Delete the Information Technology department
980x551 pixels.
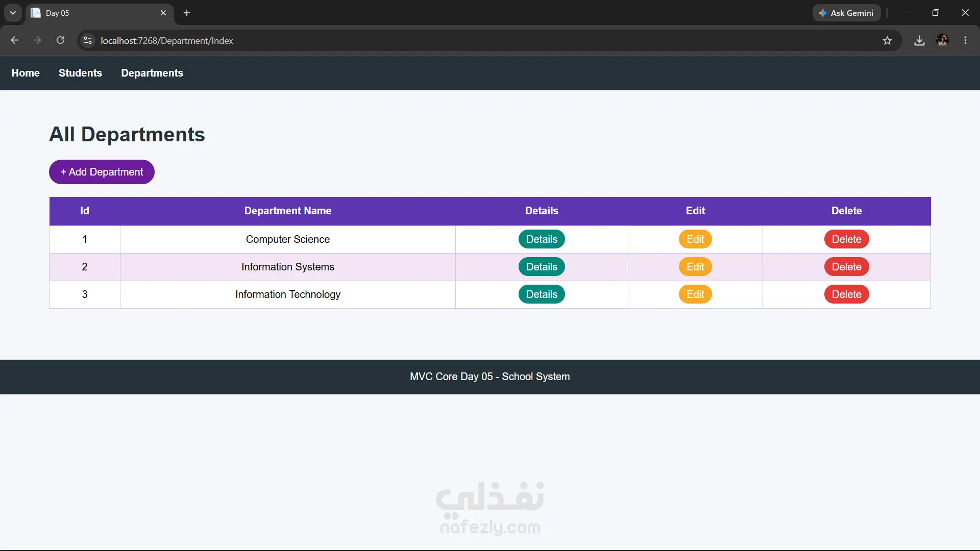[x=846, y=294]
